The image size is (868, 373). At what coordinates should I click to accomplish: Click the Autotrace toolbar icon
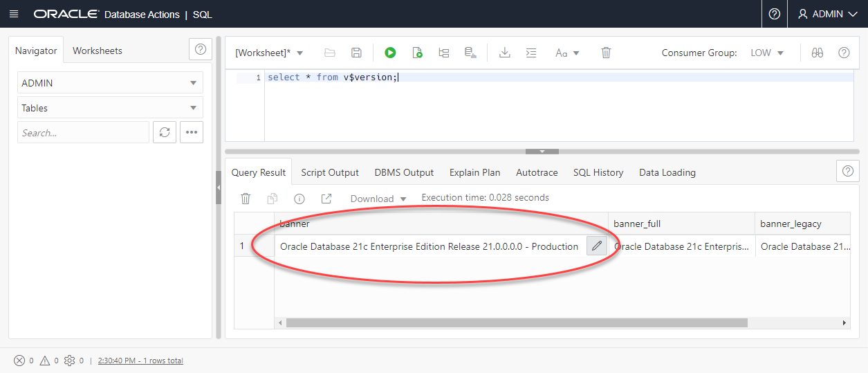pyautogui.click(x=470, y=53)
